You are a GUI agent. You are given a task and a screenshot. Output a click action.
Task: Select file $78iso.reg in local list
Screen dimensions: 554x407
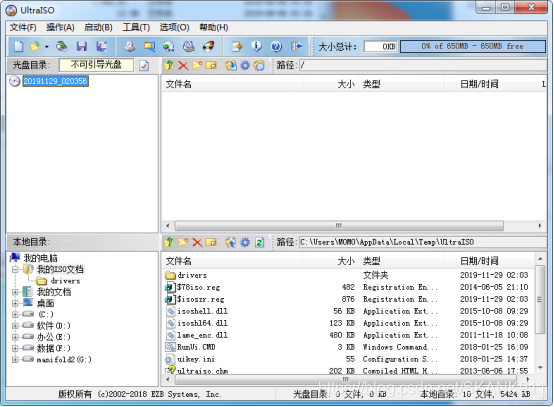tap(198, 287)
